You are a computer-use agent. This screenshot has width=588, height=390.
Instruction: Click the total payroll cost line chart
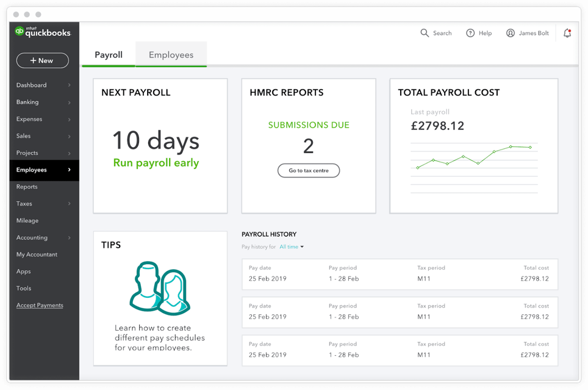(474, 159)
